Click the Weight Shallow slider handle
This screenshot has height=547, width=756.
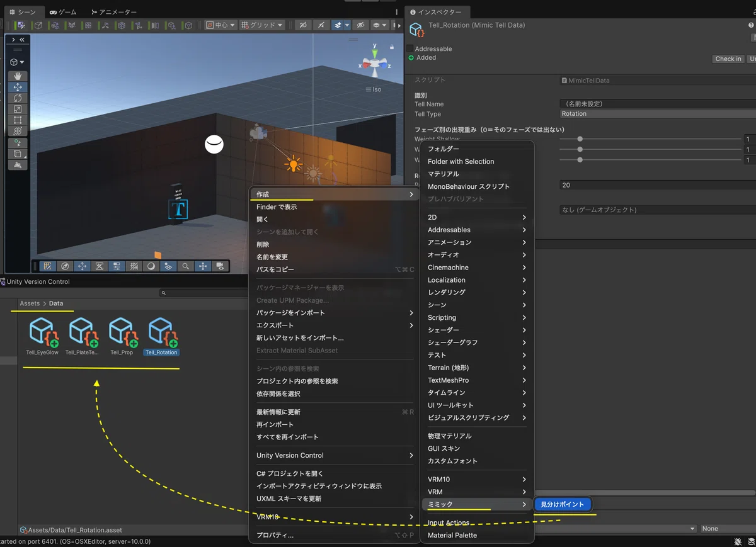[x=580, y=139]
